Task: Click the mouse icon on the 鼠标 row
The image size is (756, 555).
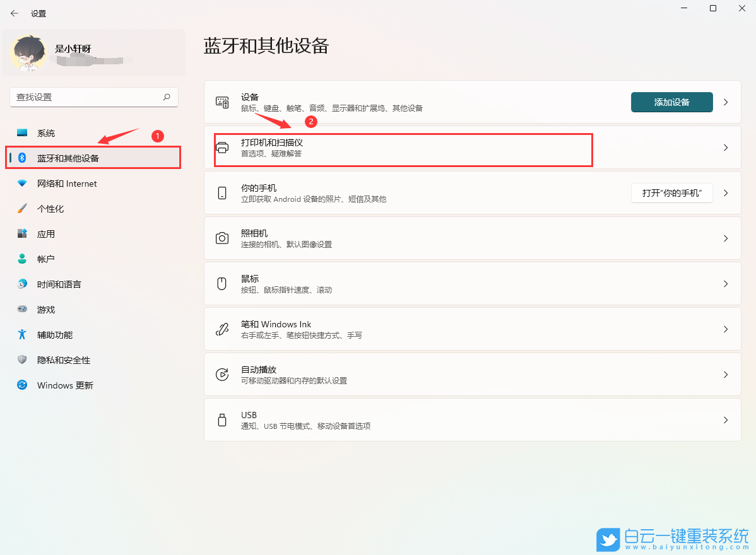Action: [x=222, y=283]
